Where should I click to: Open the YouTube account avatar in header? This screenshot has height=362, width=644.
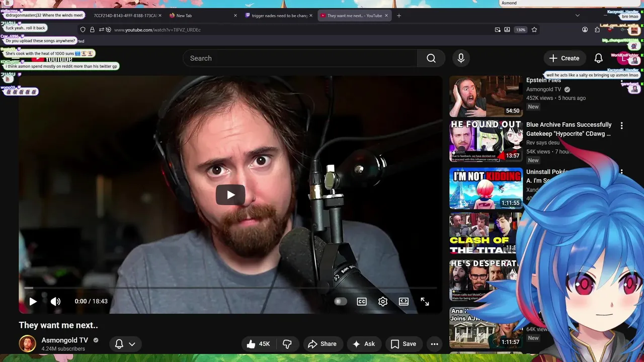624,58
